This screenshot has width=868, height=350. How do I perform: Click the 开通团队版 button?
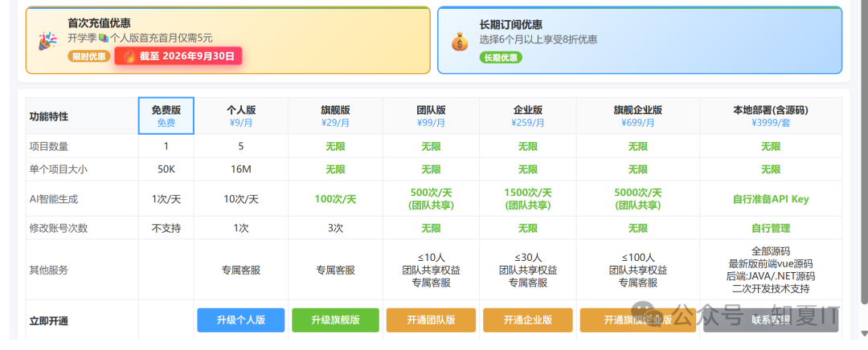tap(431, 320)
